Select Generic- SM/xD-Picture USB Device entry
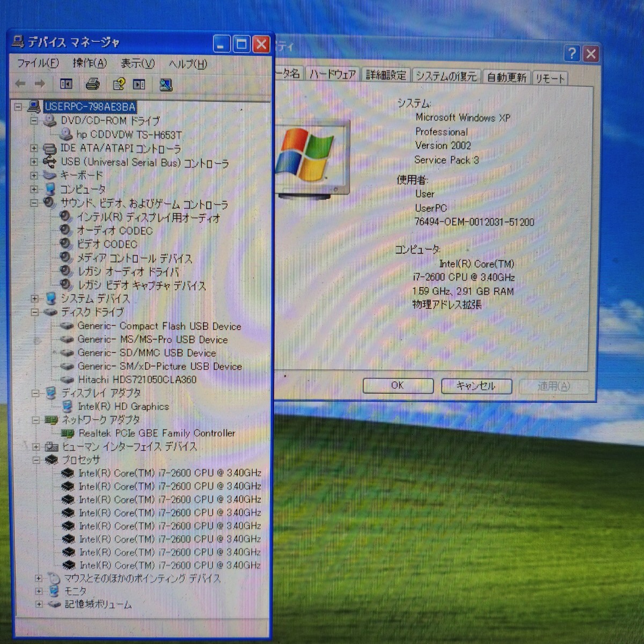 pyautogui.click(x=159, y=366)
